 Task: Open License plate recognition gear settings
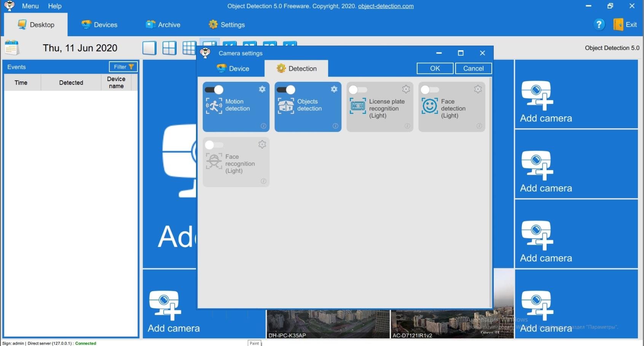tap(406, 89)
